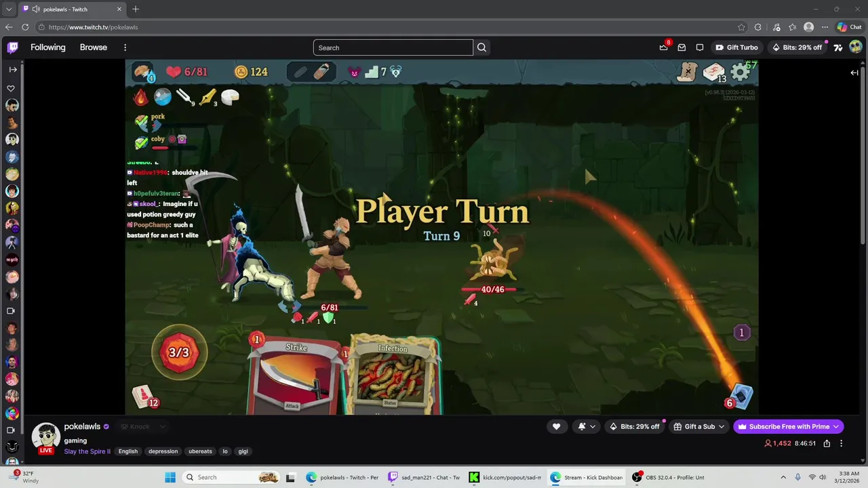Screen dimensions: 868x488
Task: Open the game map scroll icon
Action: (688, 71)
